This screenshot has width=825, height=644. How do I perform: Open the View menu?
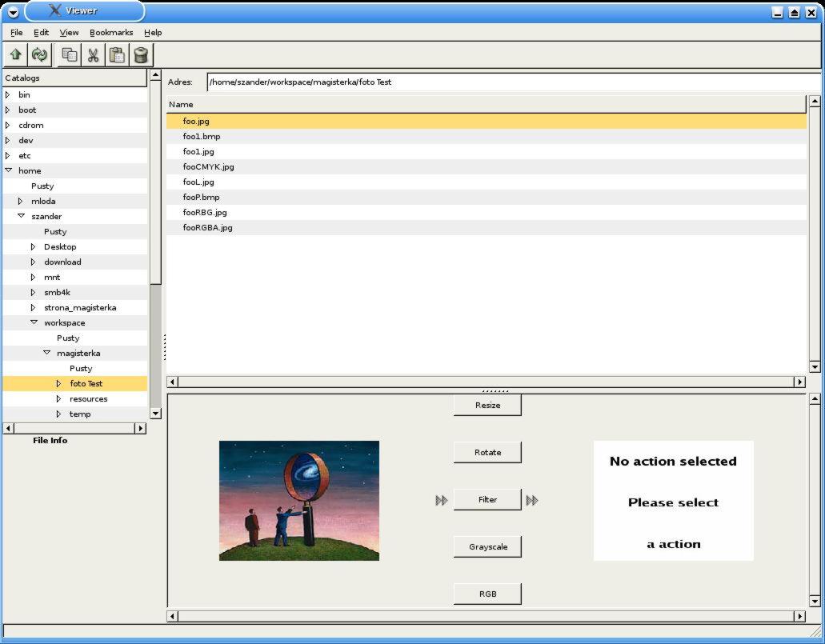click(x=69, y=33)
